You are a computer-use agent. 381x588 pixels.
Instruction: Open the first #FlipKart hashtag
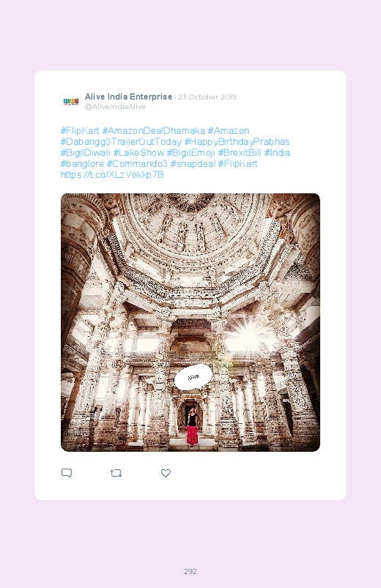point(80,130)
